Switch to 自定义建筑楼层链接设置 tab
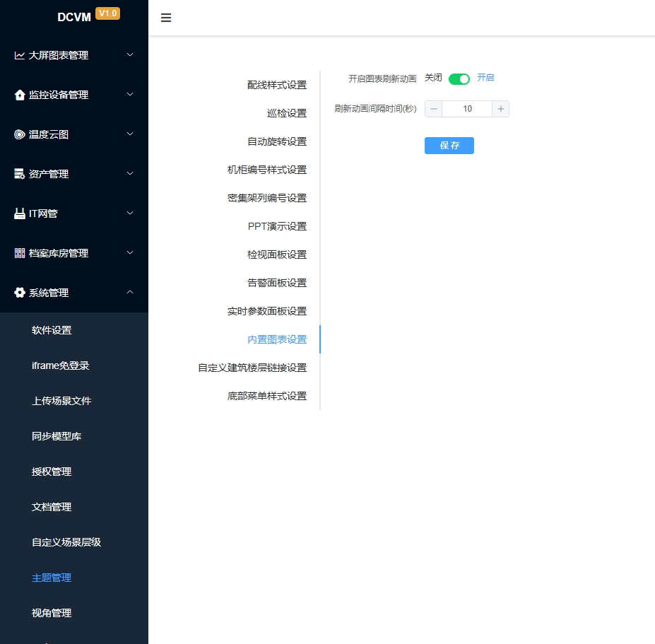The height and width of the screenshot is (644, 655). coord(252,368)
